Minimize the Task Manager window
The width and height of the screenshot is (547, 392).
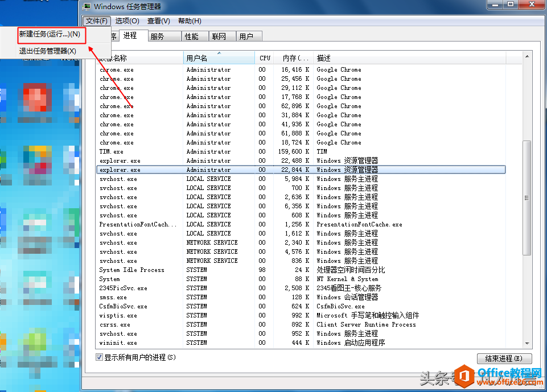tap(495, 5)
